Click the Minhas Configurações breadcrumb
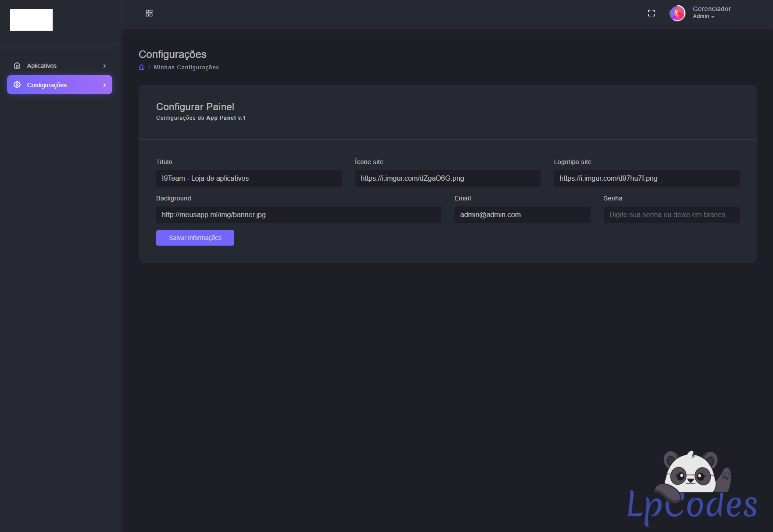This screenshot has width=773, height=532. [x=186, y=68]
